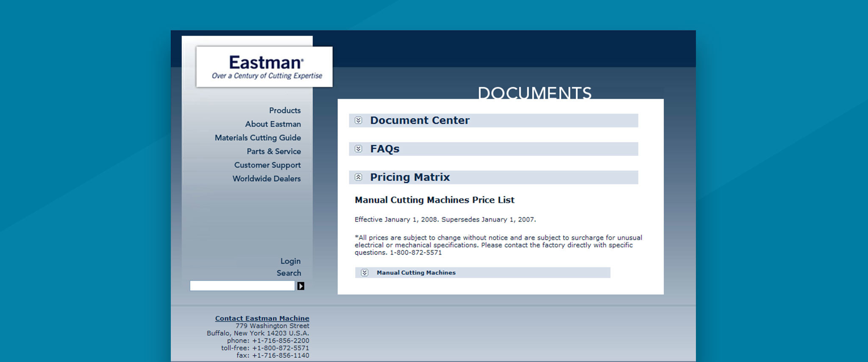Image resolution: width=868 pixels, height=362 pixels.
Task: Click the Search label link
Action: pos(289,273)
